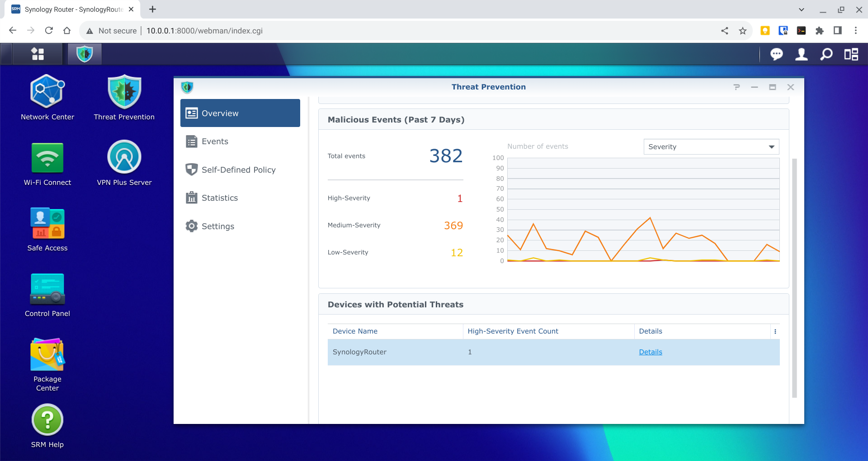
Task: Click the address bar URL
Action: coord(204,31)
